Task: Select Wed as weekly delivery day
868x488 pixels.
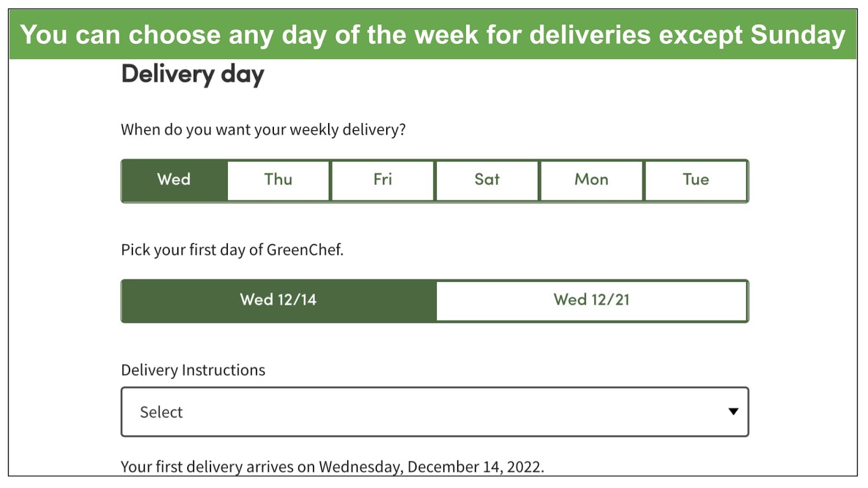Action: click(174, 181)
